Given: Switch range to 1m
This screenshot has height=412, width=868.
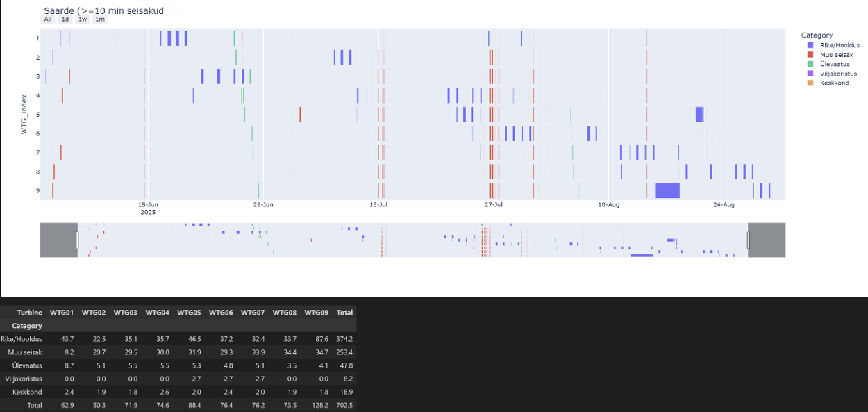Looking at the screenshot, I should pos(100,19).
